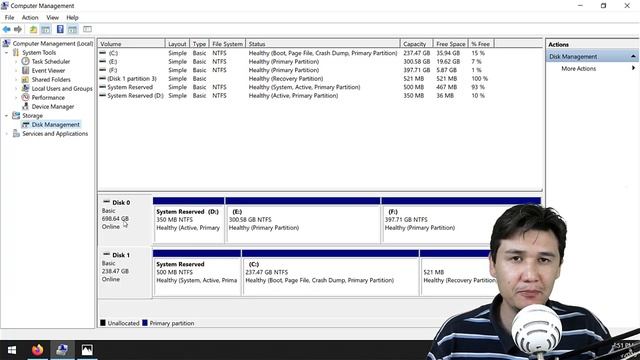The height and width of the screenshot is (360, 640).
Task: Click the blue Primary partition legend swatch
Action: [x=145, y=323]
